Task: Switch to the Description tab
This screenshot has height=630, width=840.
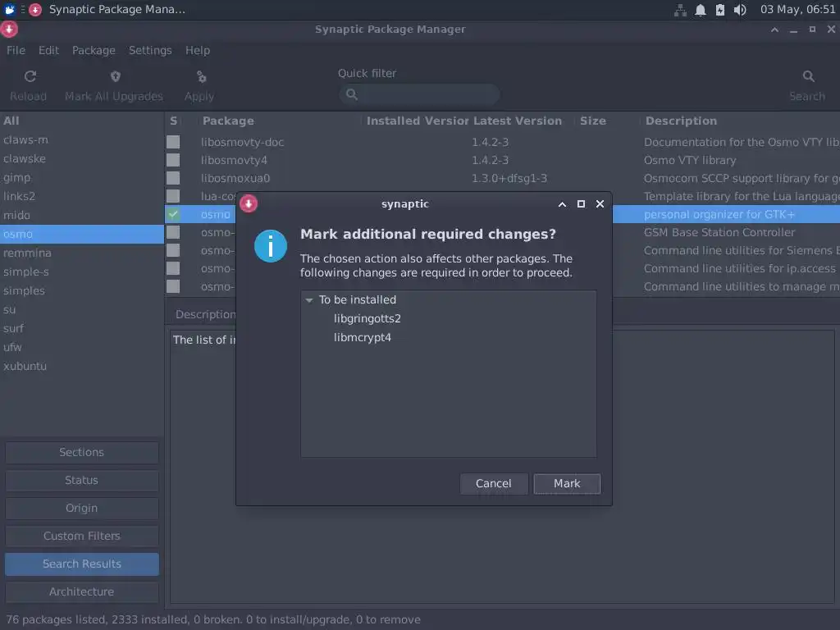Action: 206,314
